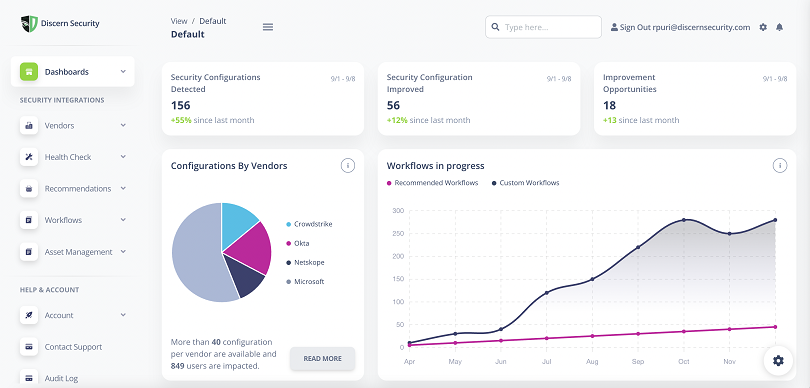This screenshot has width=810, height=388.
Task: Click the floating settings gear button
Action: pyautogui.click(x=778, y=361)
